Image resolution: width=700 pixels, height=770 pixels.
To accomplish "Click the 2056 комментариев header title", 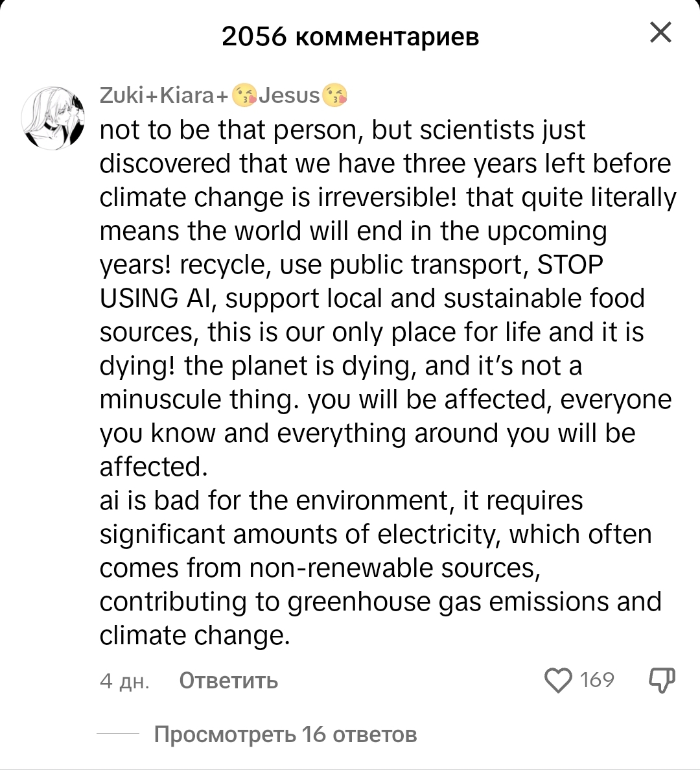I will tap(350, 36).
